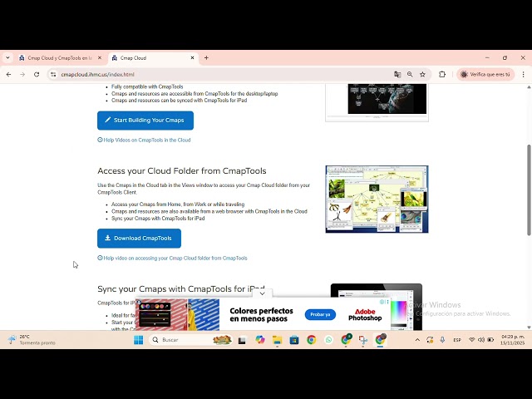Screen dimensions: 532x399
Task: Open the Extensions puzzle icon
Action: (x=442, y=74)
